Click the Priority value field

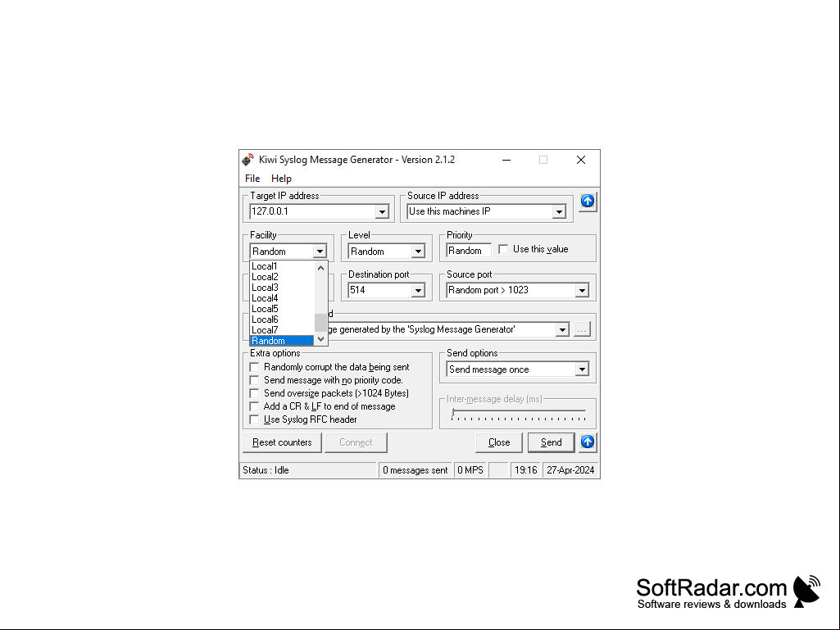pyautogui.click(x=469, y=251)
